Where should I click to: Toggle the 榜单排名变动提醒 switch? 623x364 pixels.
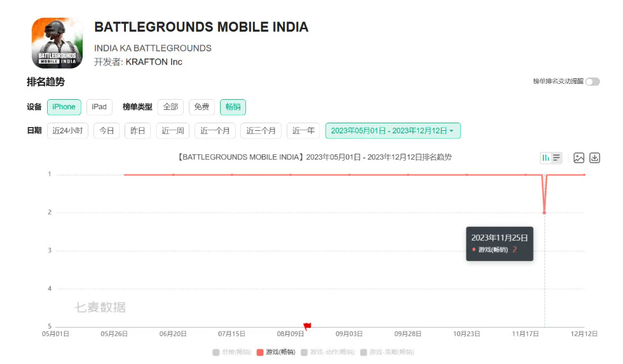(x=592, y=82)
